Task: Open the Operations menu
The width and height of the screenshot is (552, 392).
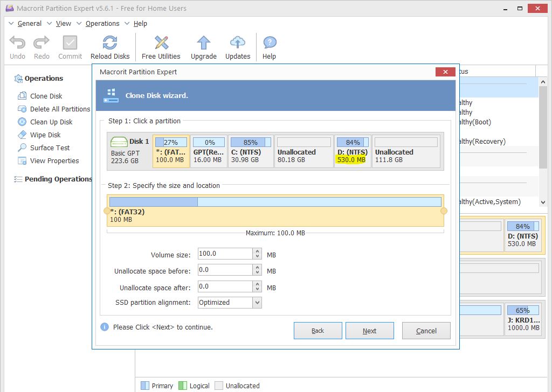Action: coord(102,24)
